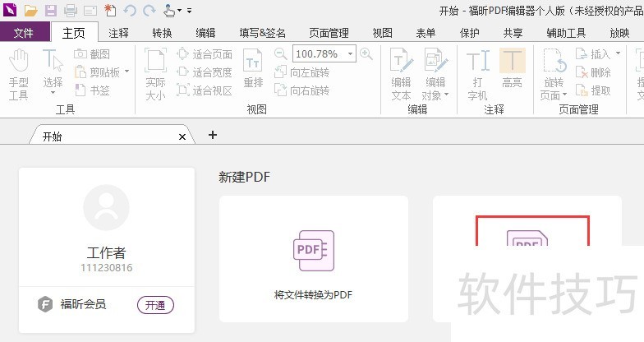This screenshot has width=644, height=342.
Task: Click the 截图 snapshot tool
Action: click(x=92, y=54)
